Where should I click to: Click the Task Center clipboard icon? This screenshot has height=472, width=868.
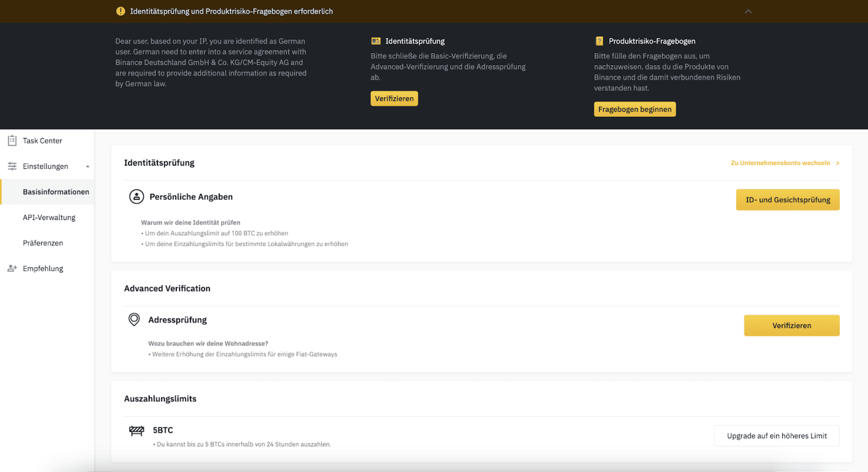(x=12, y=140)
